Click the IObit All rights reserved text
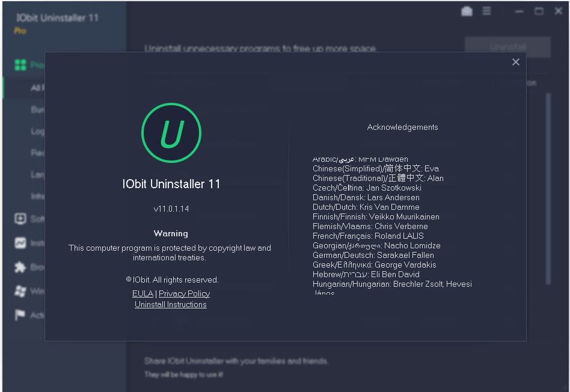This screenshot has height=392, width=570. click(x=172, y=280)
